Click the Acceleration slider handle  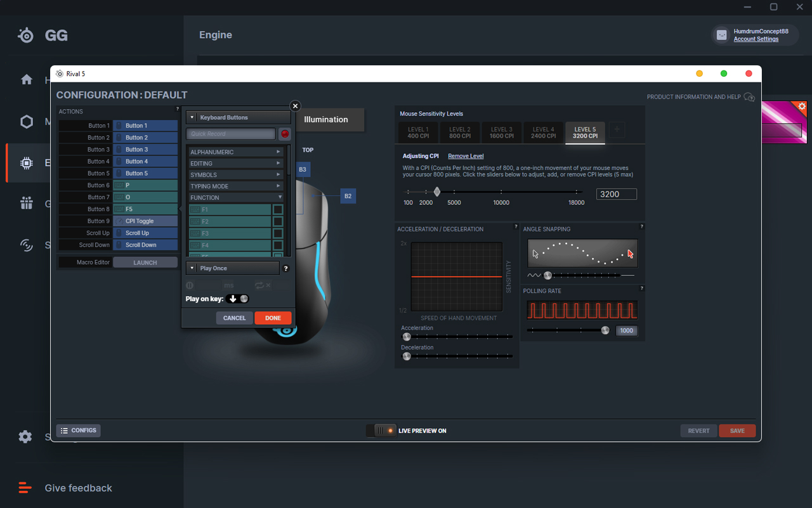407,337
